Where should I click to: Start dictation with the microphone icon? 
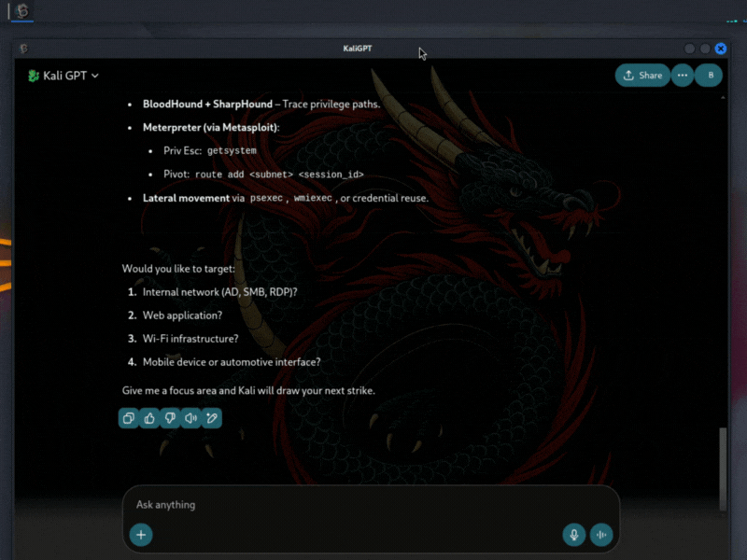tap(573, 535)
